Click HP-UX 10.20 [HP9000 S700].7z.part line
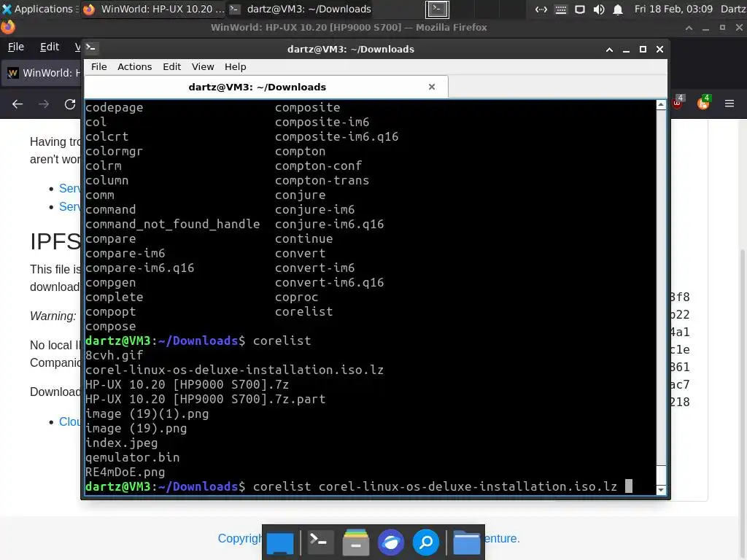The height and width of the screenshot is (560, 747). [x=205, y=399]
